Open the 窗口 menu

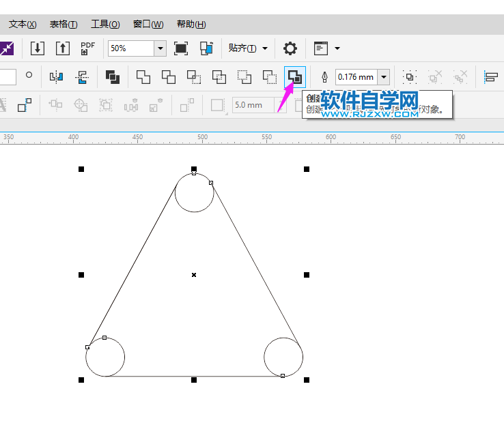pyautogui.click(x=148, y=25)
